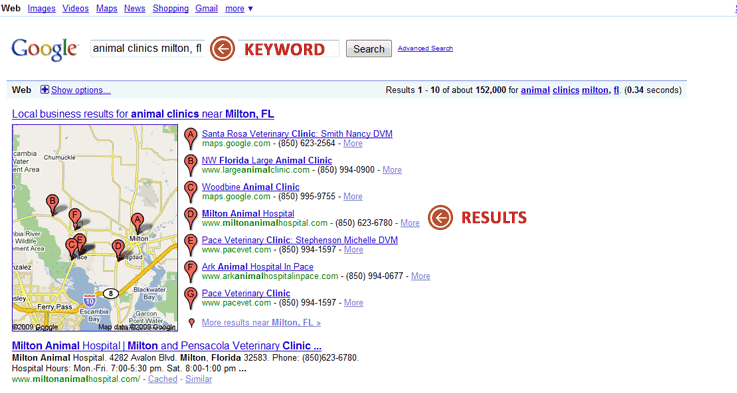Screen dimensions: 737x393
Task: Open Advanced Search link
Action: pos(425,48)
